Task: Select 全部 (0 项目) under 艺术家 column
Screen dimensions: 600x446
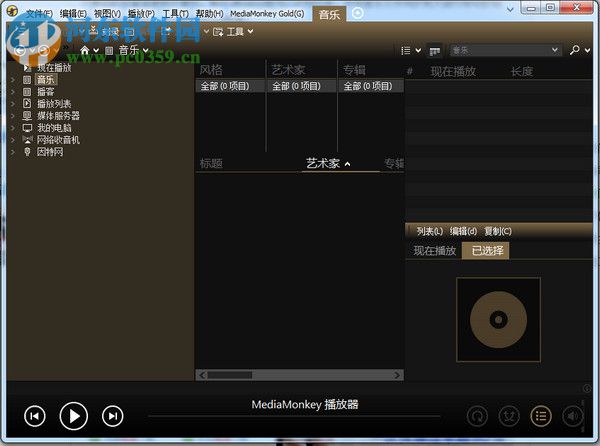Action: click(x=302, y=86)
